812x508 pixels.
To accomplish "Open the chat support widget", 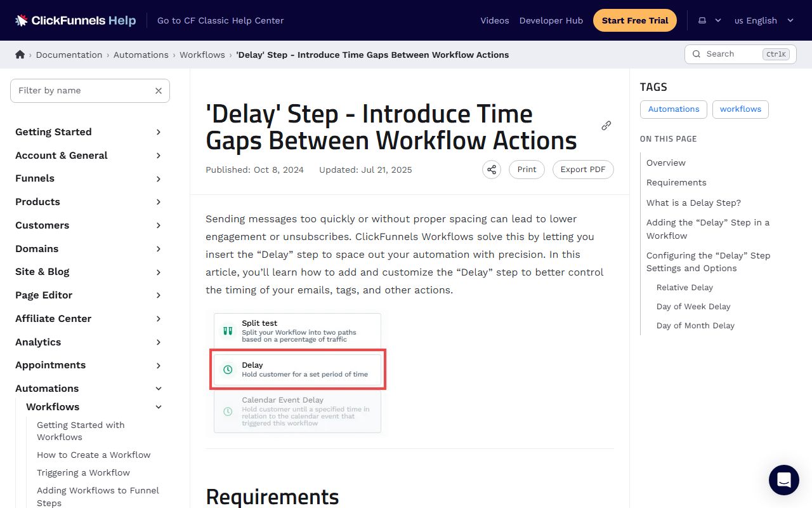I will point(784,480).
